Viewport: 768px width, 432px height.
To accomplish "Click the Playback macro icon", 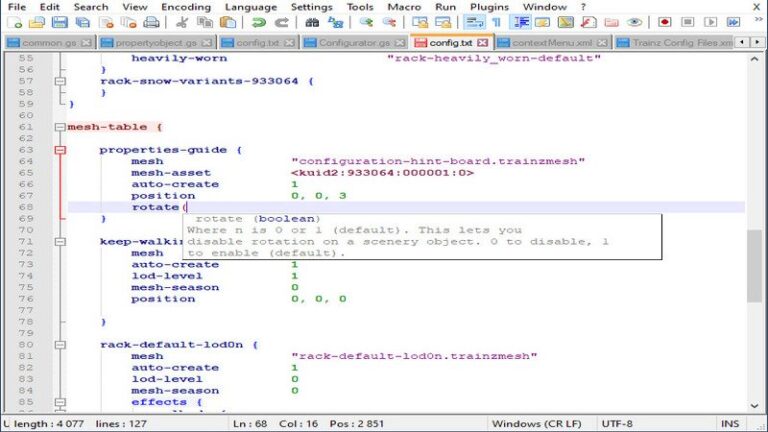I will coord(709,22).
